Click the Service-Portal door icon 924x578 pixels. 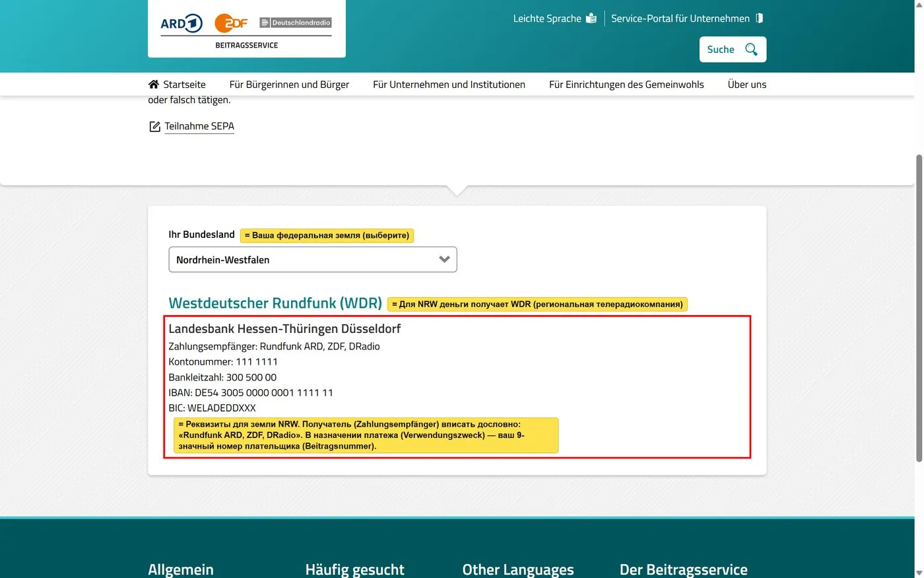click(x=759, y=18)
